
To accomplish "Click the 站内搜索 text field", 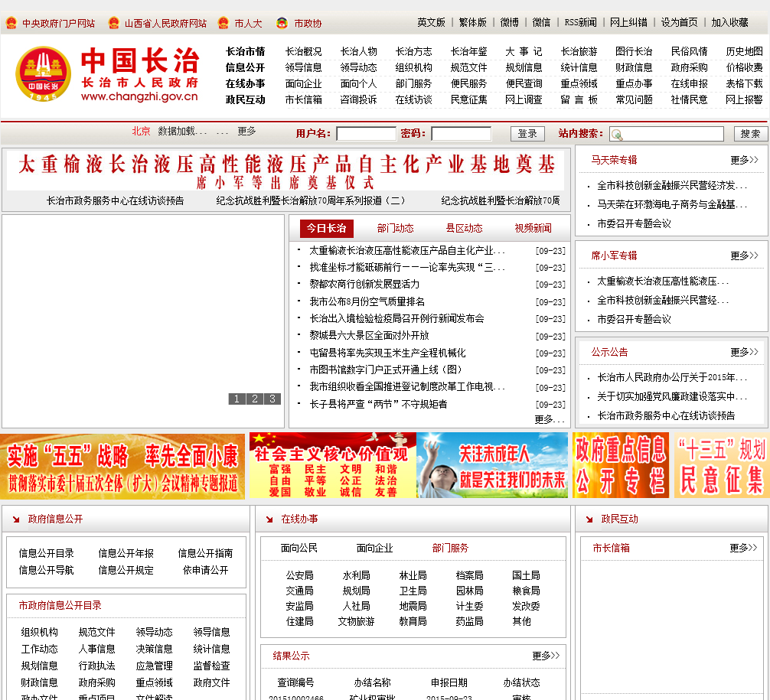I will (667, 134).
